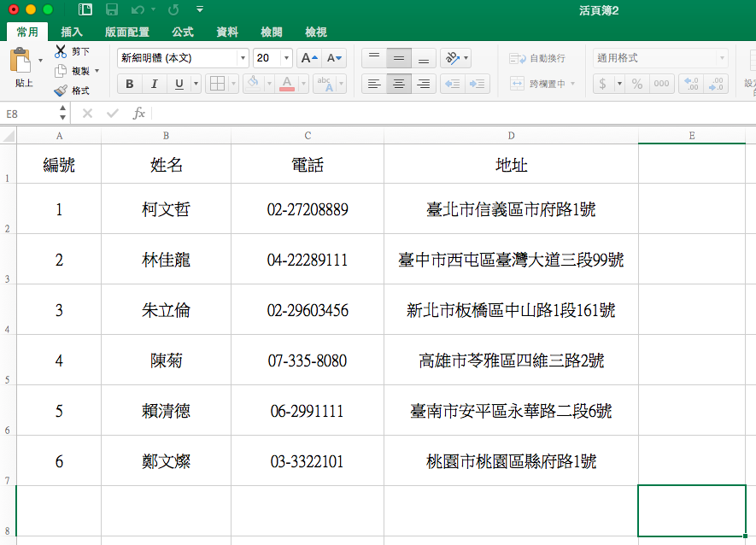Screen dimensions: 756x545
Task: Click the 剪下 cut label button
Action: [80, 51]
